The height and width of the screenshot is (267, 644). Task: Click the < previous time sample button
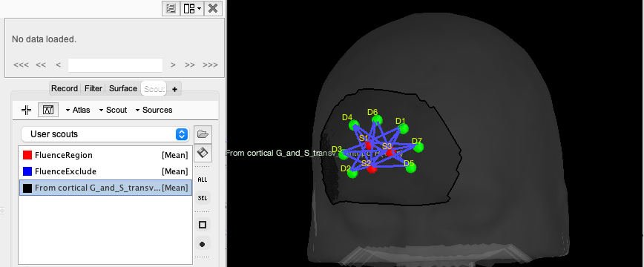click(59, 65)
